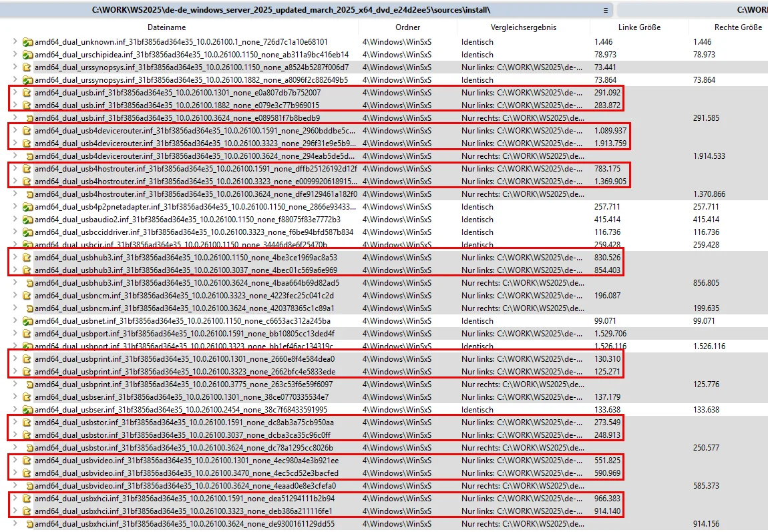This screenshot has width=768, height=532.
Task: Click folder icon of usbprint.inf 10.0.26100.3775 row
Action: pyautogui.click(x=29, y=384)
